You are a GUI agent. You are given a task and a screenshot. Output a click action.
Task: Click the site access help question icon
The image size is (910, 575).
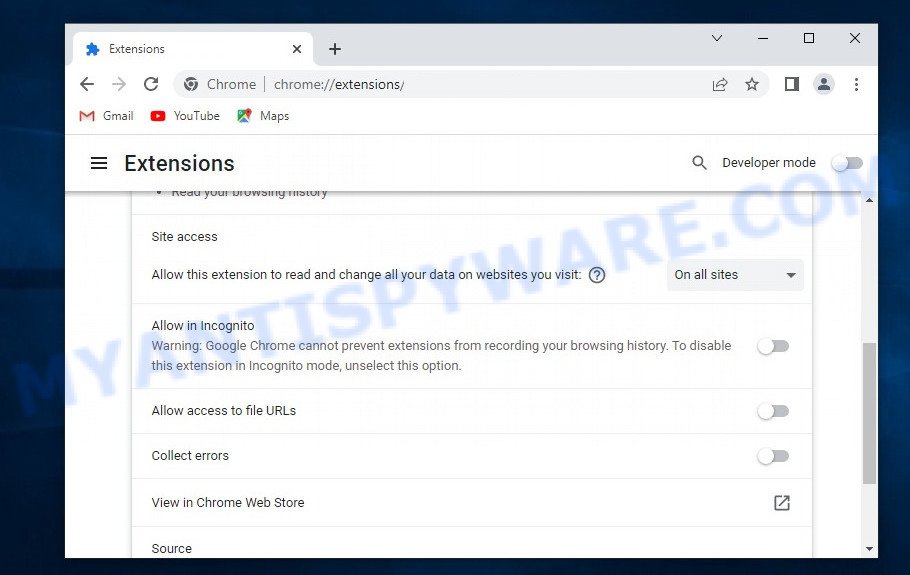click(x=597, y=275)
